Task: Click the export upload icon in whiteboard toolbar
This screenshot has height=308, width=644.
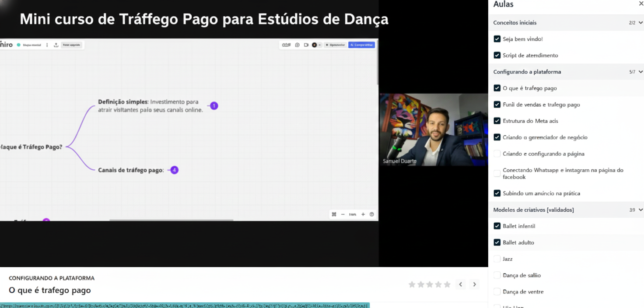Action: [56, 45]
